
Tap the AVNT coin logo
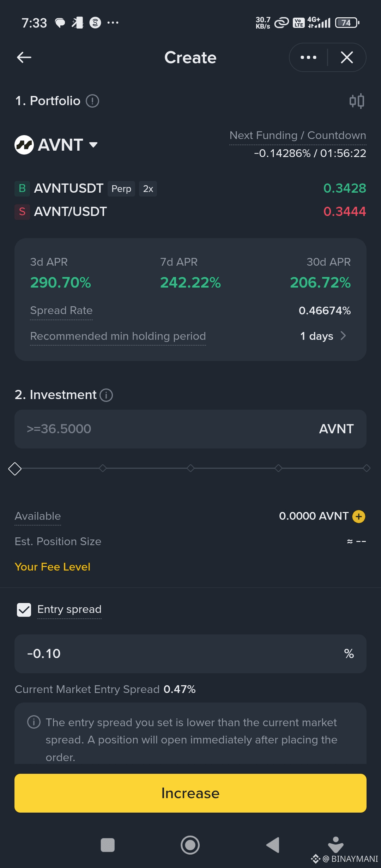(24, 145)
